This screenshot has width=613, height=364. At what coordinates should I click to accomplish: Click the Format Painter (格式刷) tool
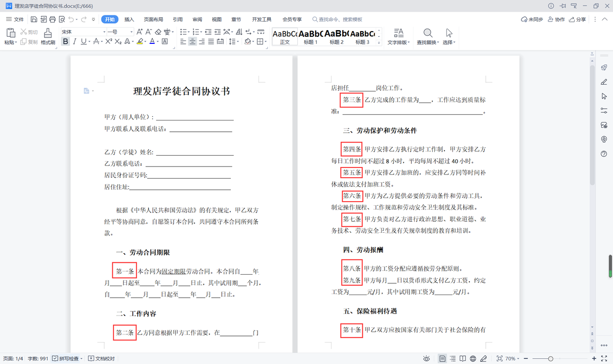48,36
